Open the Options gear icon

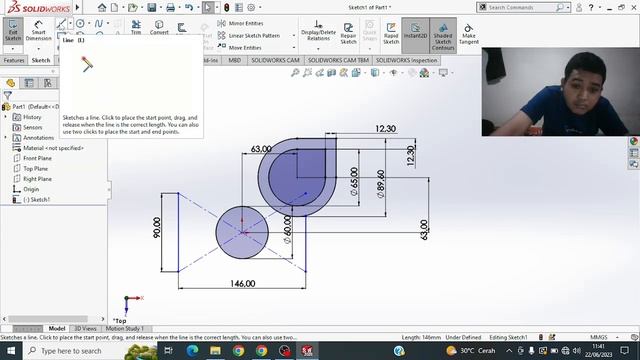click(251, 7)
